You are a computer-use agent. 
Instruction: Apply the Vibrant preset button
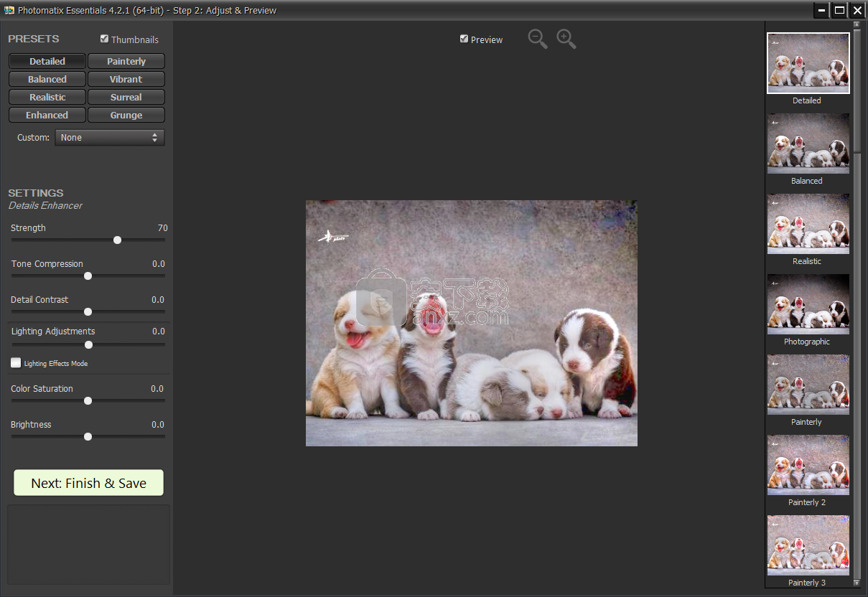[x=126, y=79]
